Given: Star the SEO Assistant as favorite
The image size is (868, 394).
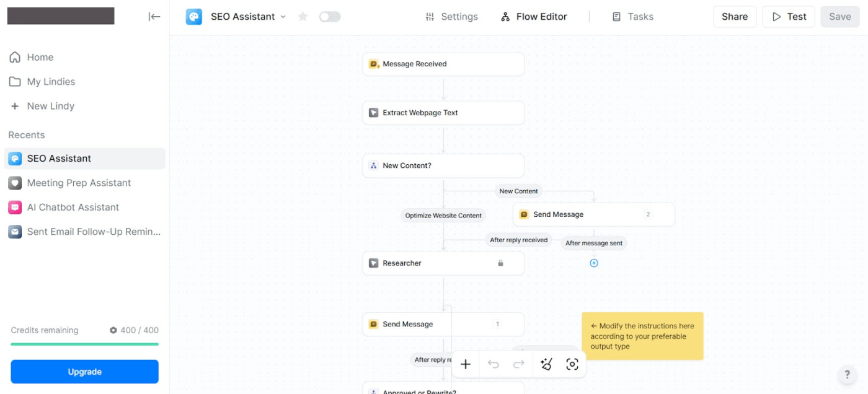Looking at the screenshot, I should click(303, 17).
